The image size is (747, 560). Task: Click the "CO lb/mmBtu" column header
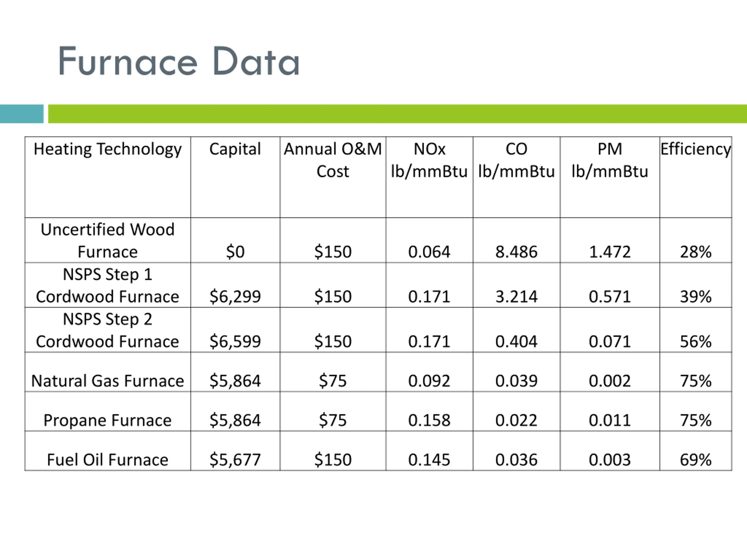[516, 160]
